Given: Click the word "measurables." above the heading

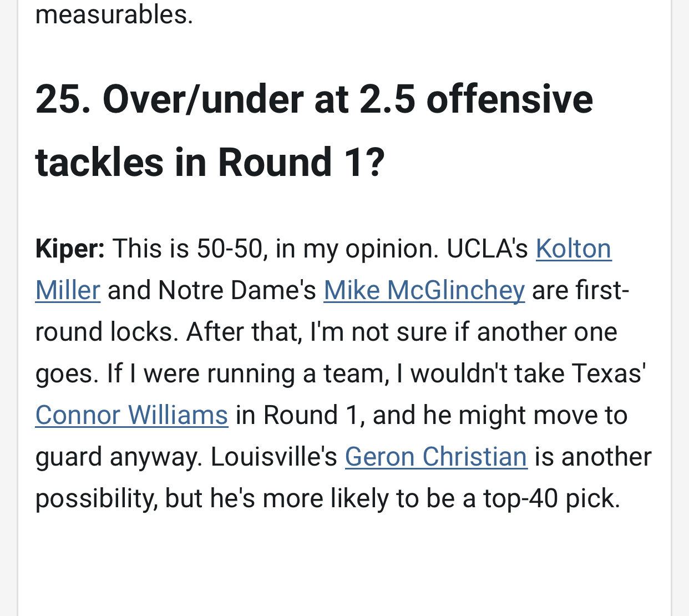Looking at the screenshot, I should [114, 14].
